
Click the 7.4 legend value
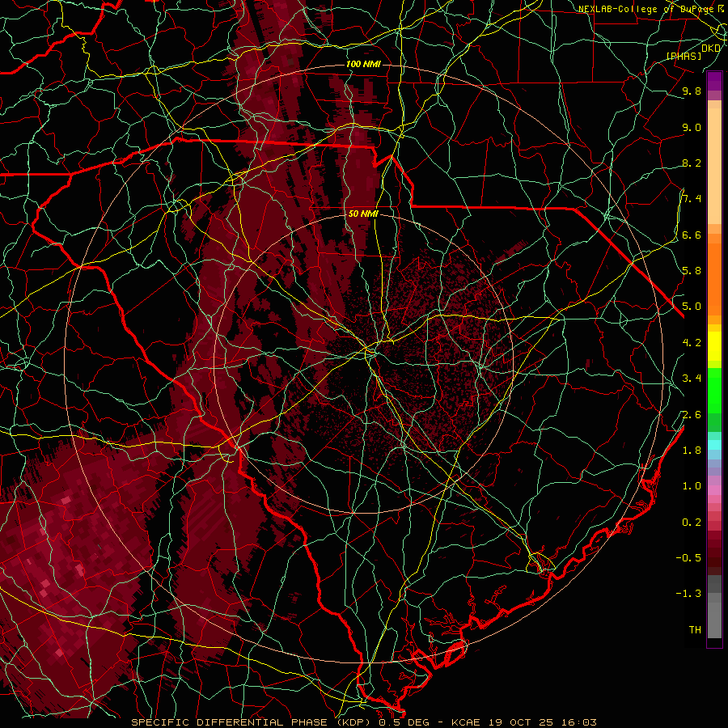(x=692, y=199)
